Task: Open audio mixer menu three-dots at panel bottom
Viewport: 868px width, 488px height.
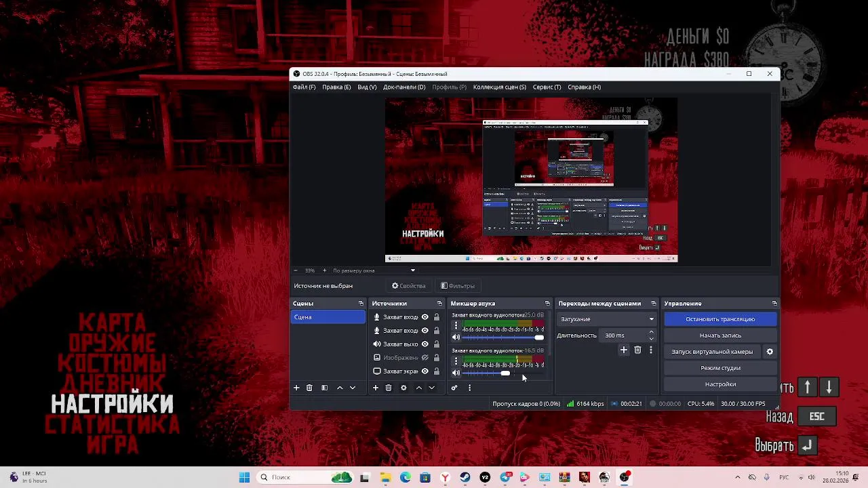Action: coord(469,388)
